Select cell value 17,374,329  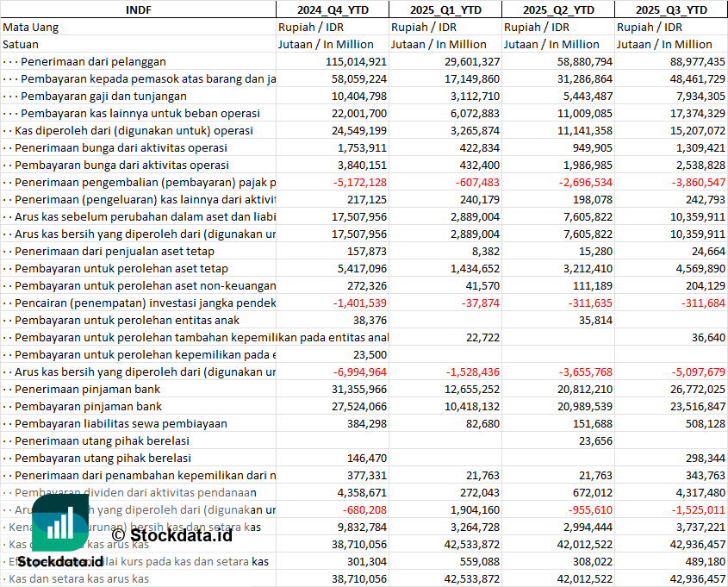pos(697,113)
